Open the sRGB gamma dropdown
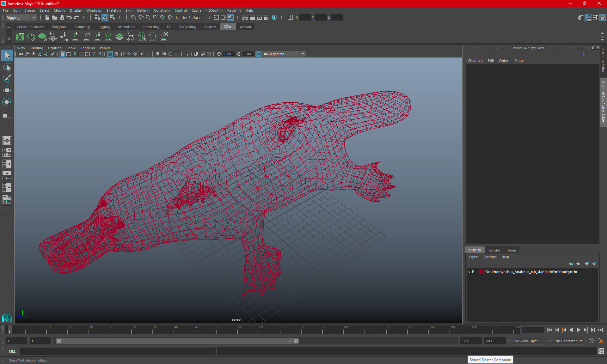Screen dimensions: 607x364 tap(284, 54)
